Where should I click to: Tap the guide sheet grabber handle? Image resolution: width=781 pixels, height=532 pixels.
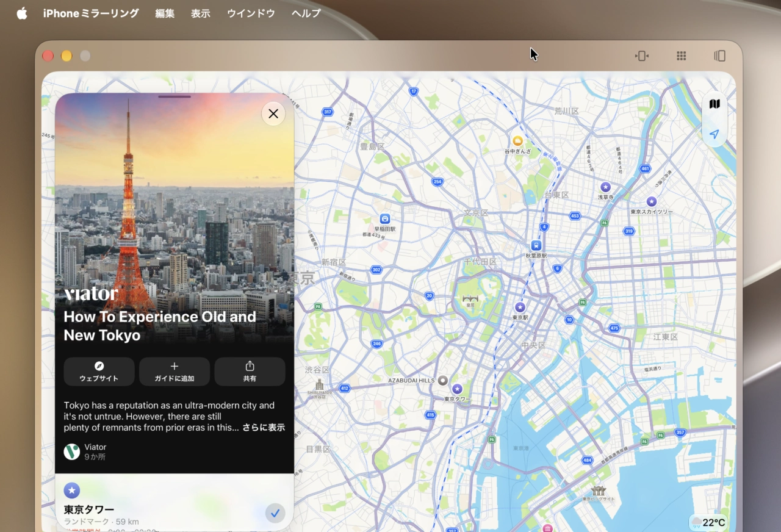click(175, 96)
